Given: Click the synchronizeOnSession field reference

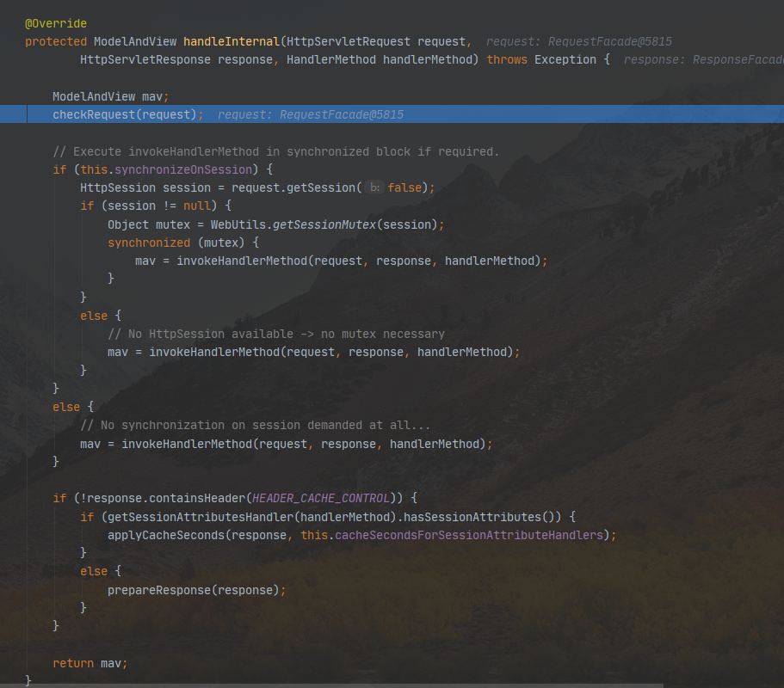Looking at the screenshot, I should point(183,169).
